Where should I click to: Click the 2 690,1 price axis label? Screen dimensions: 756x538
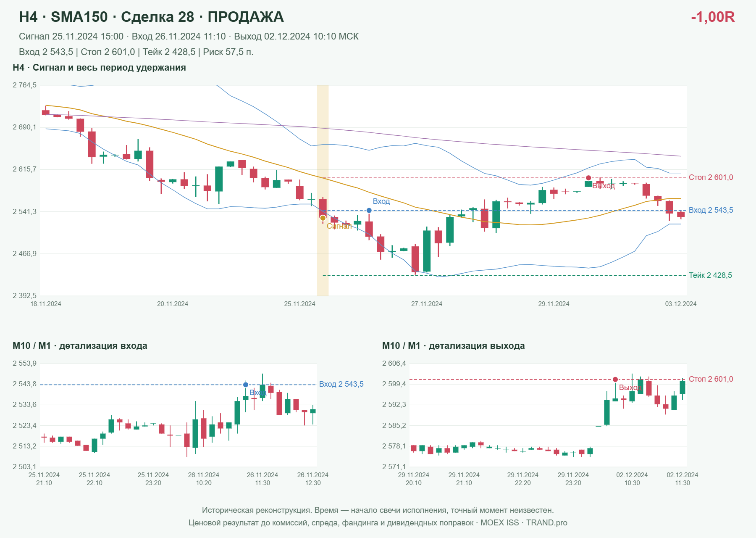(x=24, y=127)
